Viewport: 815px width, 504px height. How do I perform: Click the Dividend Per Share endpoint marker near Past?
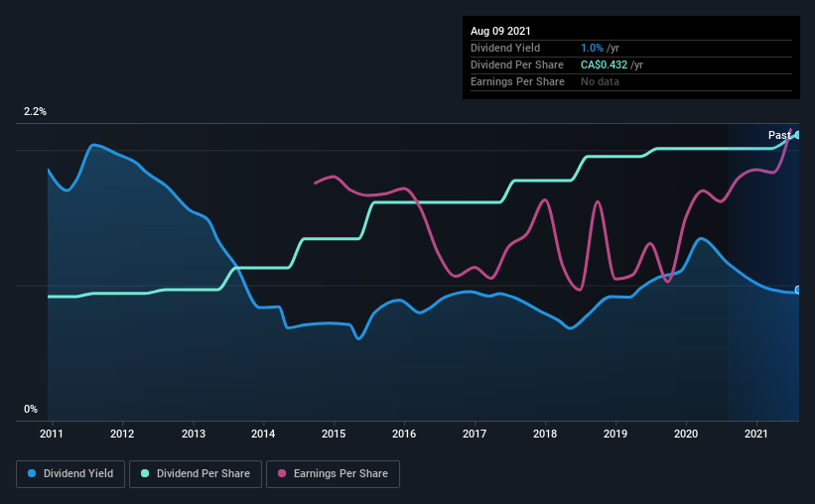tap(797, 135)
